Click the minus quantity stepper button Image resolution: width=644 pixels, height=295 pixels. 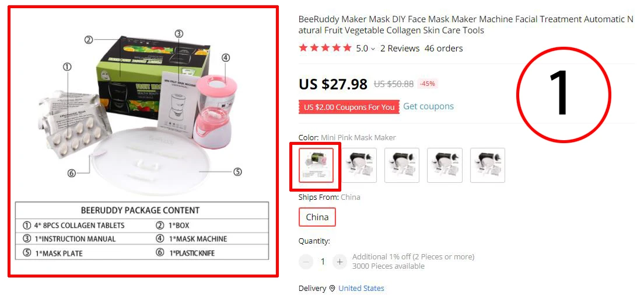coord(306,262)
